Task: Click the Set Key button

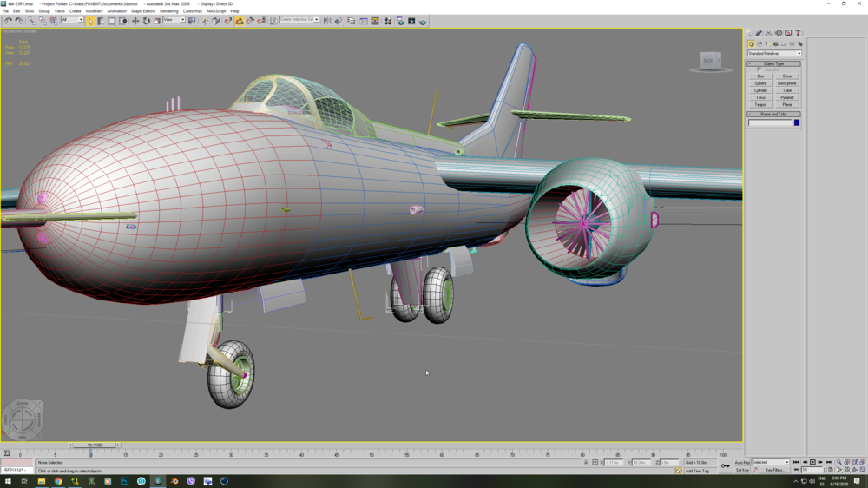Action: [x=742, y=470]
